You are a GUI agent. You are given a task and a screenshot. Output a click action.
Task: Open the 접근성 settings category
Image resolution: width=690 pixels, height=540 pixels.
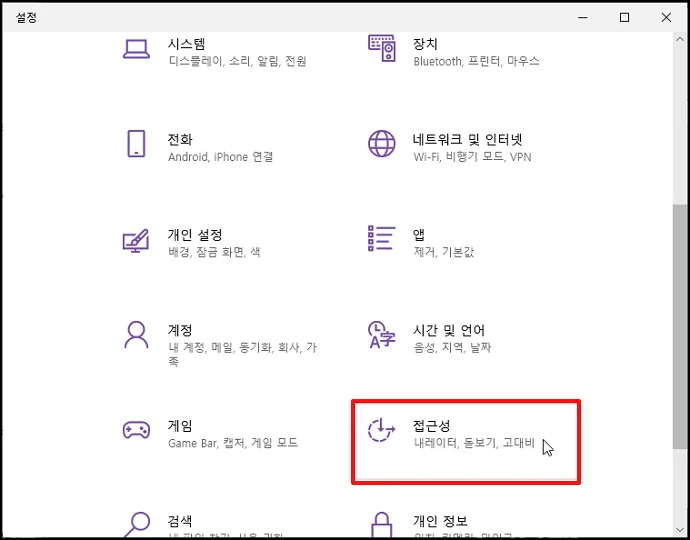tap(432, 426)
